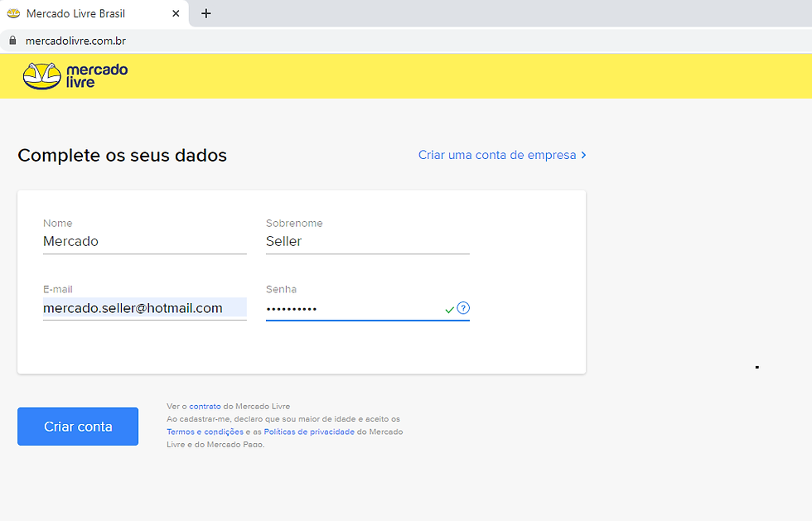Click the Complete os seus dados heading
Image resolution: width=812 pixels, height=521 pixels.
pyautogui.click(x=123, y=156)
